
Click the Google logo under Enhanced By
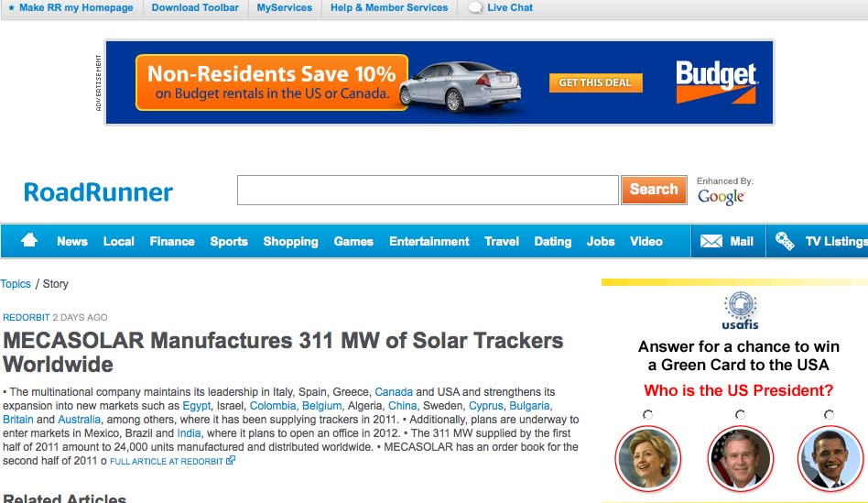(721, 197)
